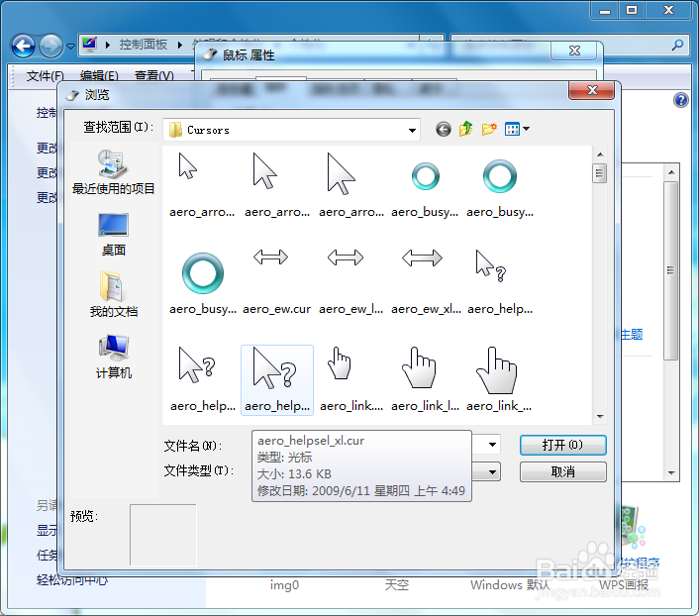
Task: Select the aero_link_l hand cursor file
Action: pyautogui.click(x=426, y=380)
